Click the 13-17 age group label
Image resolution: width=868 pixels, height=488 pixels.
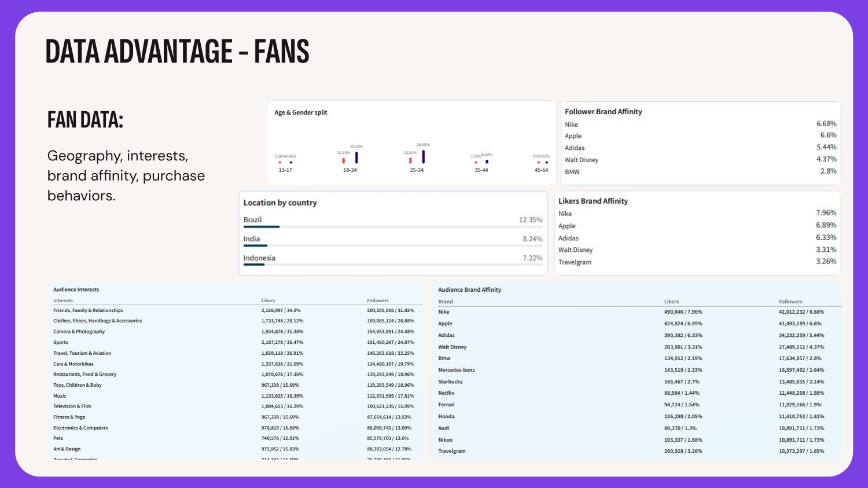point(285,170)
